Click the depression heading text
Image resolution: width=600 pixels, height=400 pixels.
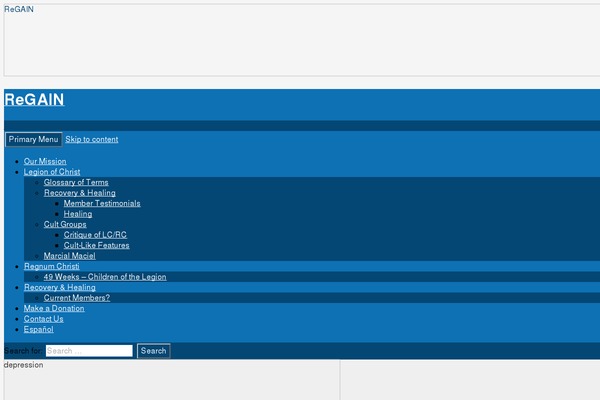click(23, 365)
